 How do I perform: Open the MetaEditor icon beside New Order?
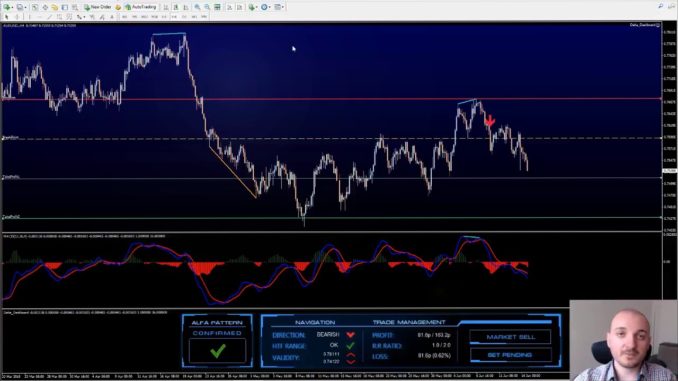pos(118,7)
